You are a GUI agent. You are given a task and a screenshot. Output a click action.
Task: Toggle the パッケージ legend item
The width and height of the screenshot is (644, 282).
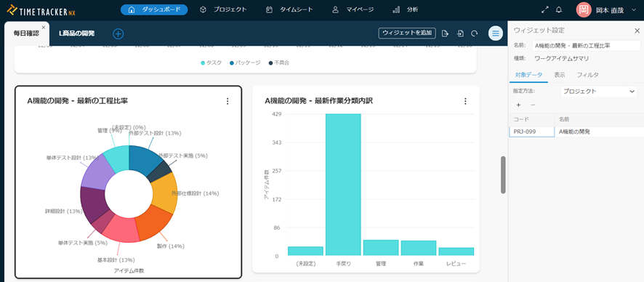[245, 63]
